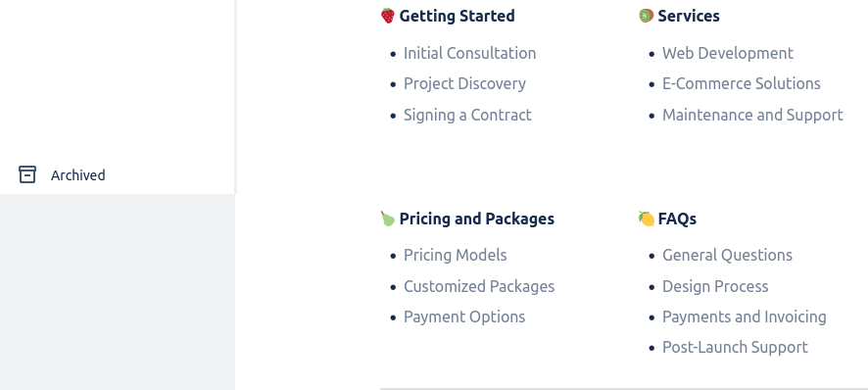Click the pear icon beside Pricing and Packages

pyautogui.click(x=388, y=219)
